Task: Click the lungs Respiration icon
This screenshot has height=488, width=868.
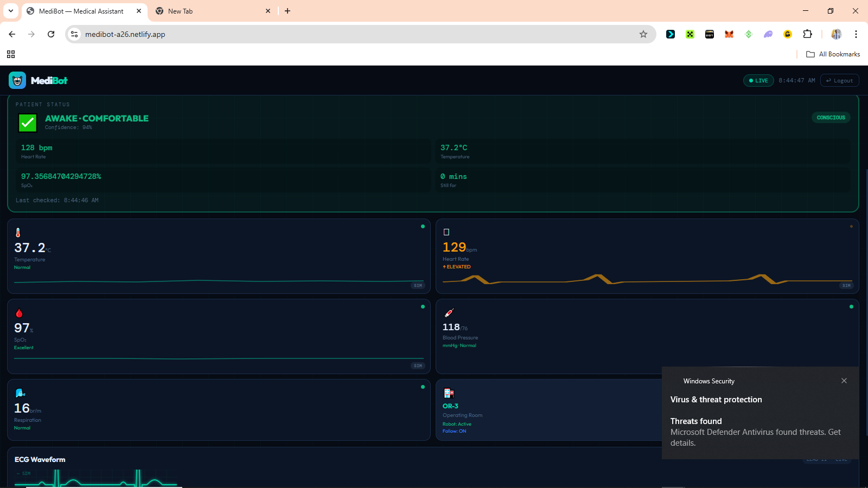Action: point(20,393)
